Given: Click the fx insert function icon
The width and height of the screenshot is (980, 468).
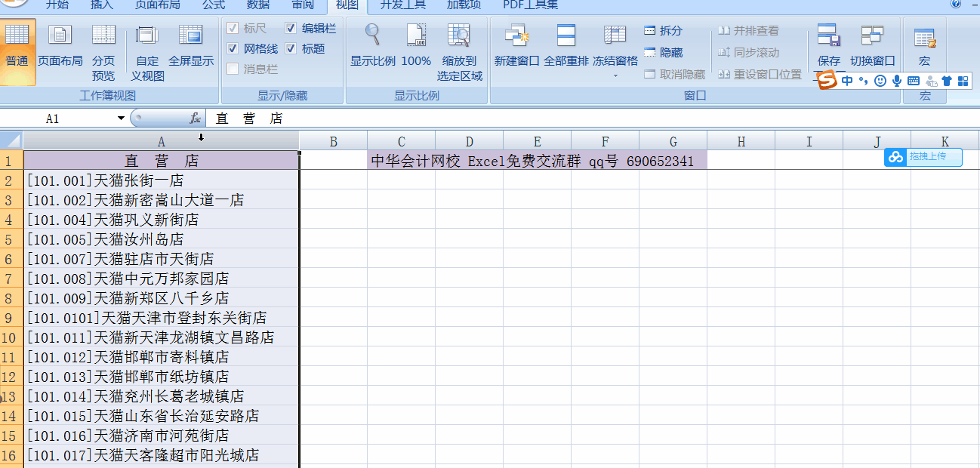Looking at the screenshot, I should tap(195, 119).
